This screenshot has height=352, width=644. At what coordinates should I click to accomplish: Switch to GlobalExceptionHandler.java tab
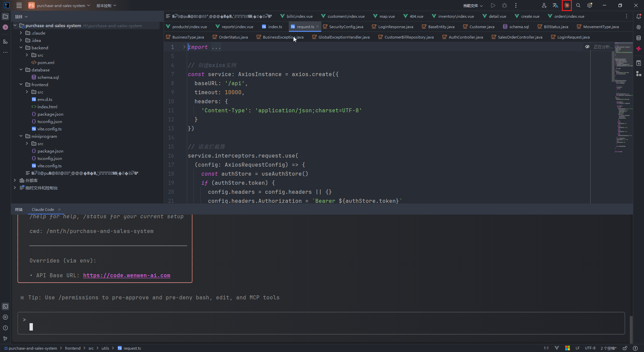(341, 37)
